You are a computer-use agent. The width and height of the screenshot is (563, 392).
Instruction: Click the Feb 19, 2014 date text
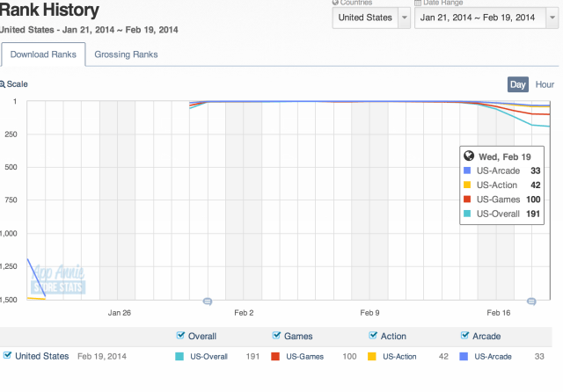(x=102, y=357)
